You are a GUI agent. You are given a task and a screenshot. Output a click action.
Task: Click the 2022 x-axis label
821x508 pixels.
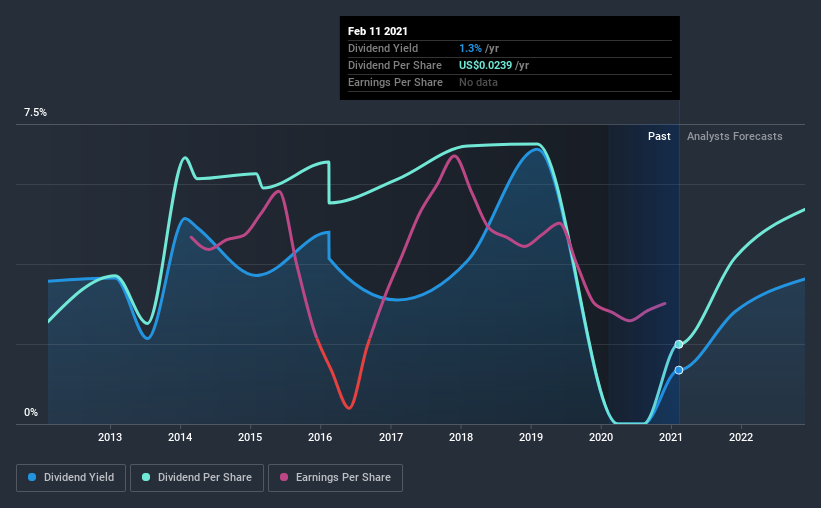[741, 437]
